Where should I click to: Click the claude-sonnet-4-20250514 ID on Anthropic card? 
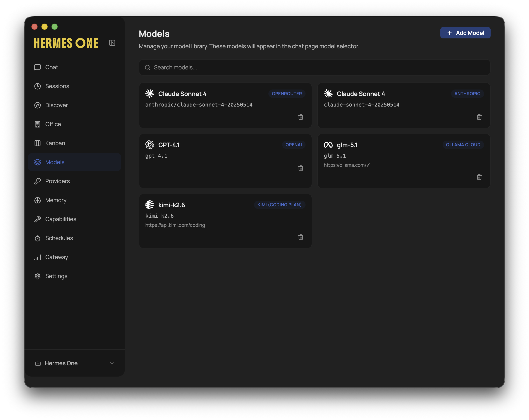pyautogui.click(x=361, y=105)
